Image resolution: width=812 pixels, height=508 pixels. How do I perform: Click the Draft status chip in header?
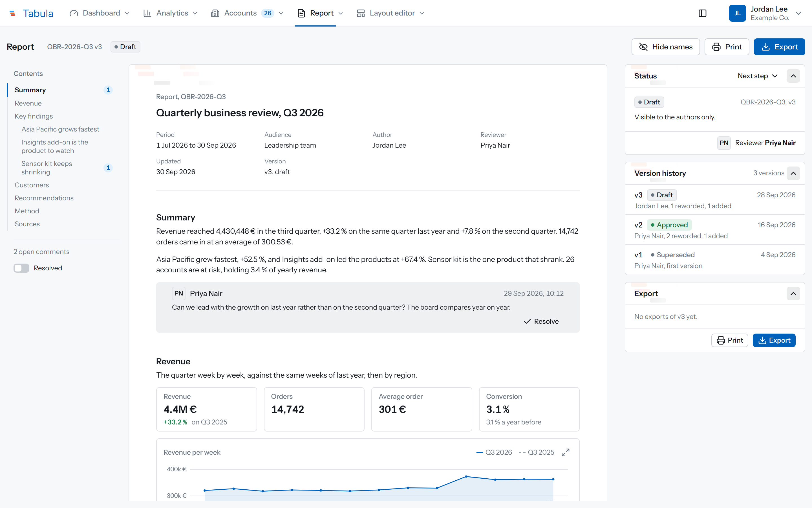[x=125, y=47]
